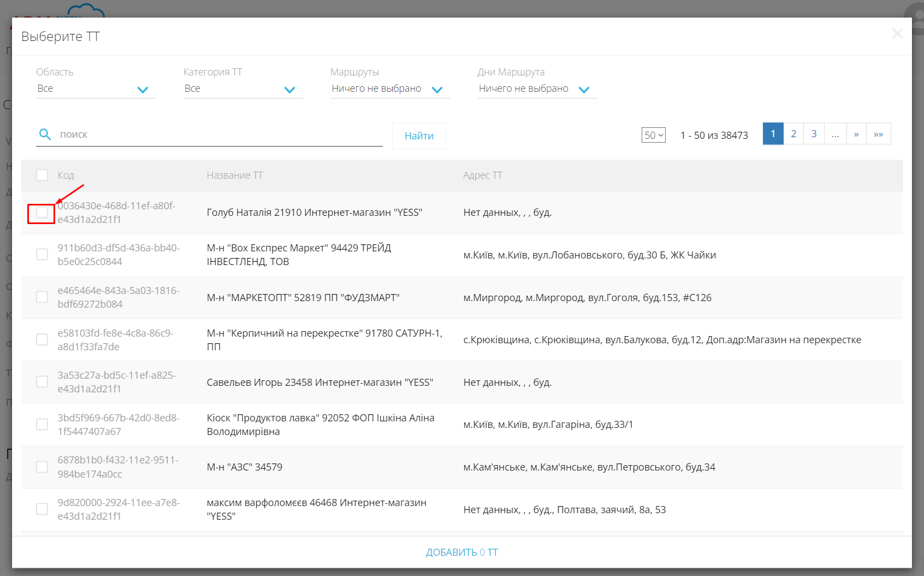Click the Найти button
The height and width of the screenshot is (576, 924).
[x=419, y=136]
